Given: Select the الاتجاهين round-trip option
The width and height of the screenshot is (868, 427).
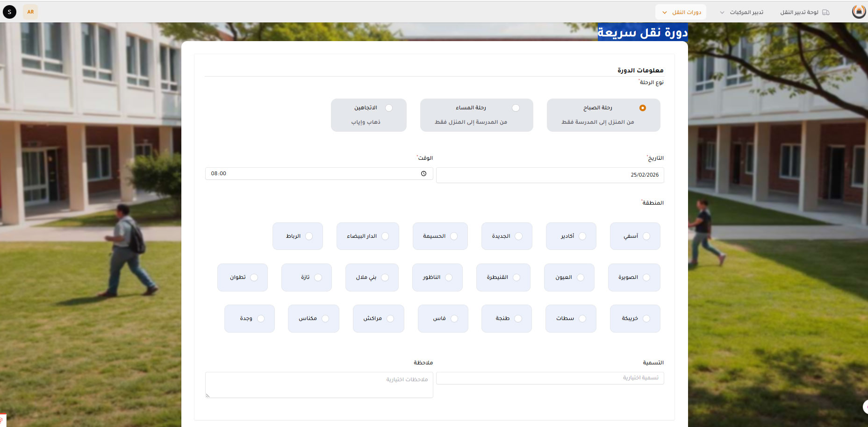Looking at the screenshot, I should pyautogui.click(x=368, y=115).
